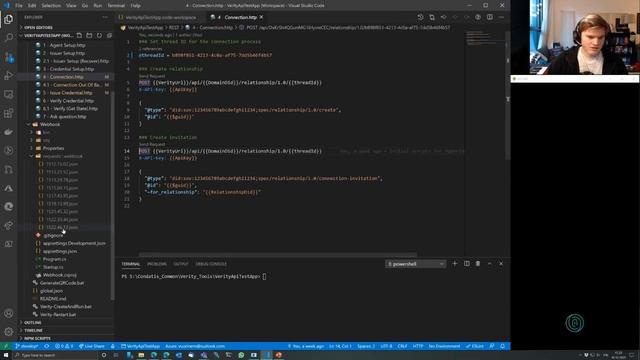Open the Docker view in activity bar
Viewport: 640px width, 360px height.
pyautogui.click(x=9, y=132)
